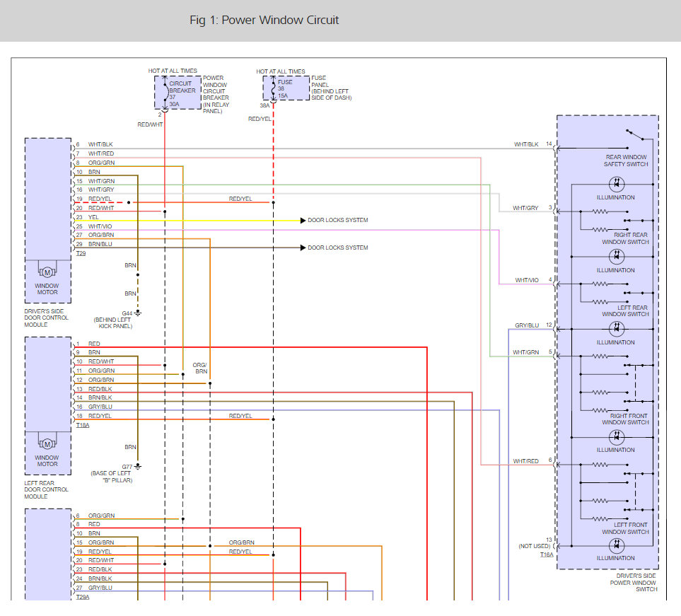
Task: Click the illumination LED beside the not used pin 13
Action: click(615, 545)
